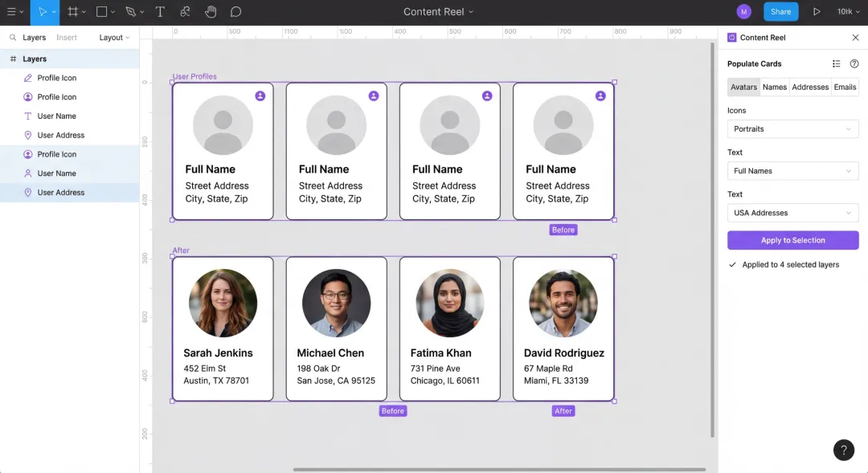Open the USA Addresses dropdown

[792, 213]
